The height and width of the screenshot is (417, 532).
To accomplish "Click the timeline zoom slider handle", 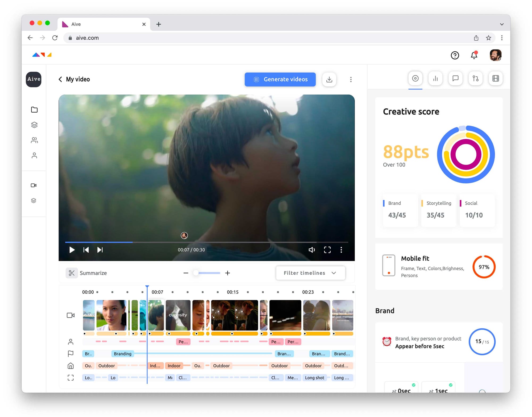I will click(x=196, y=273).
